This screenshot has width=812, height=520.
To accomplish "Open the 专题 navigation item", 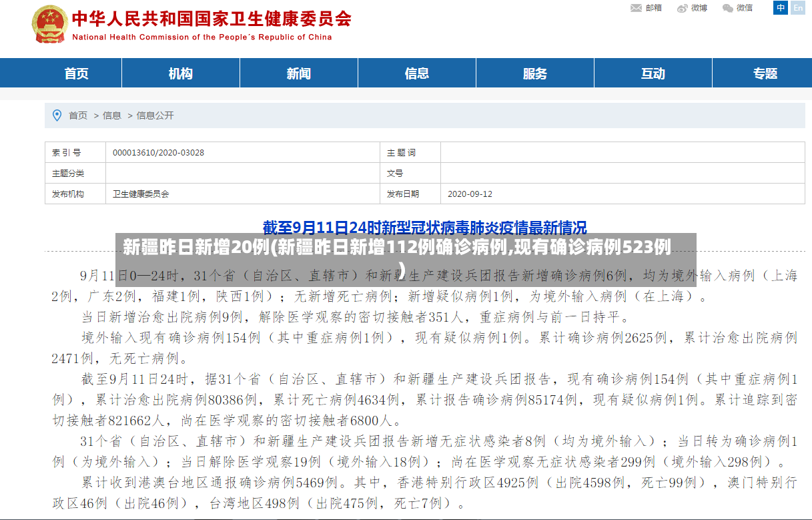I will point(765,73).
